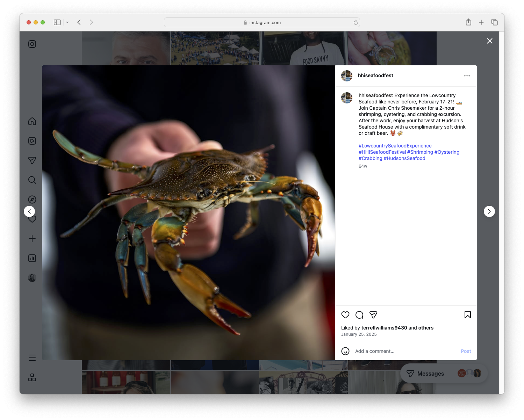
Task: Select the Explore compass icon
Action: point(32,199)
